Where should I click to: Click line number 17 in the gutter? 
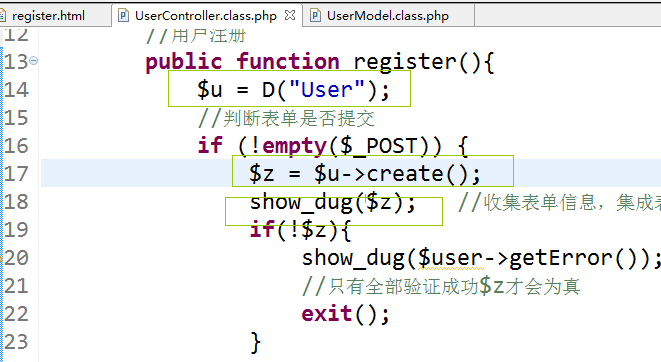click(16, 174)
